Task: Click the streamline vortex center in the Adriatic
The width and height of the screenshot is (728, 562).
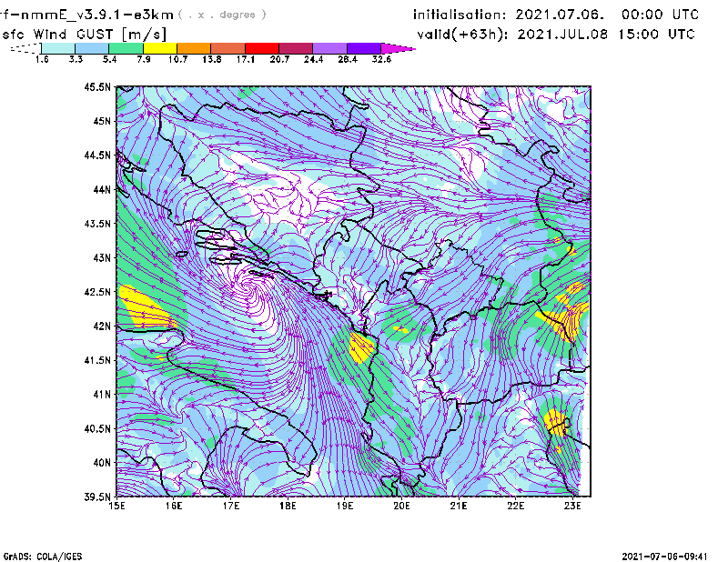Action: 248,288
